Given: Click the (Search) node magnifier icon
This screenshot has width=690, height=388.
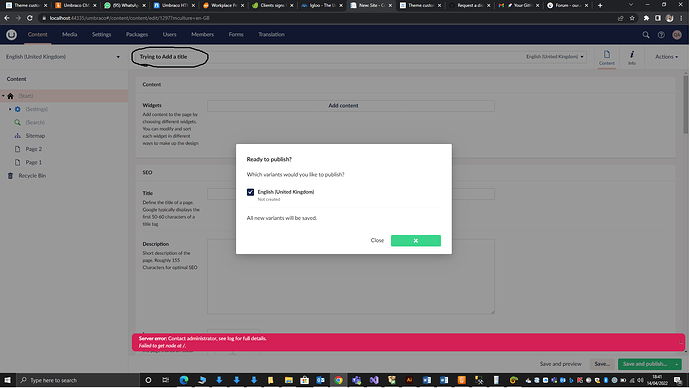Looking at the screenshot, I should click(18, 122).
